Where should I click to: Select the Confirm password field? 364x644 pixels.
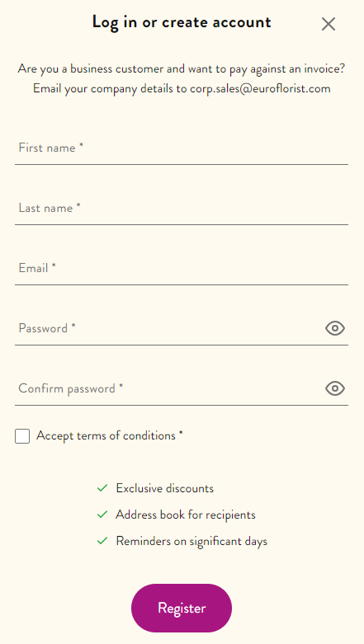(168, 388)
